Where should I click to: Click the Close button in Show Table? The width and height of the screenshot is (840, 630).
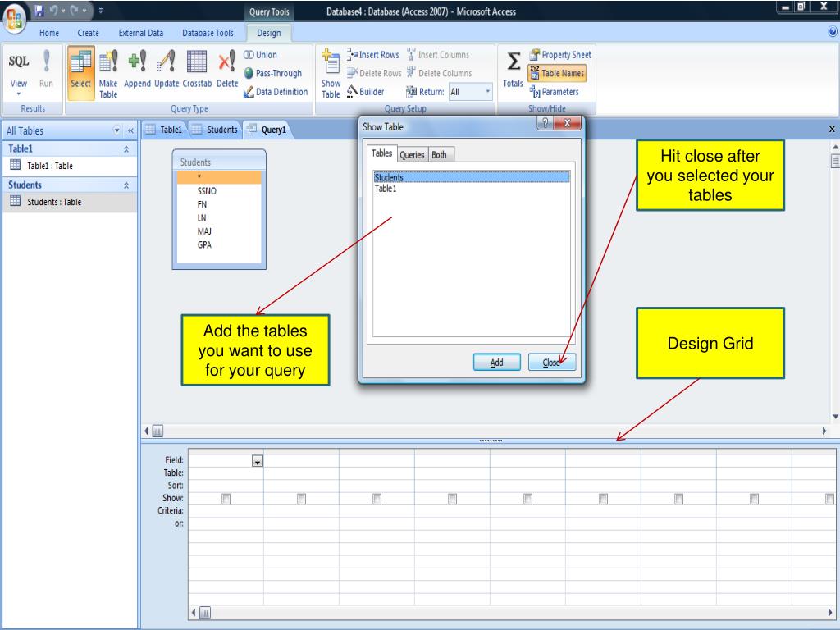click(552, 362)
